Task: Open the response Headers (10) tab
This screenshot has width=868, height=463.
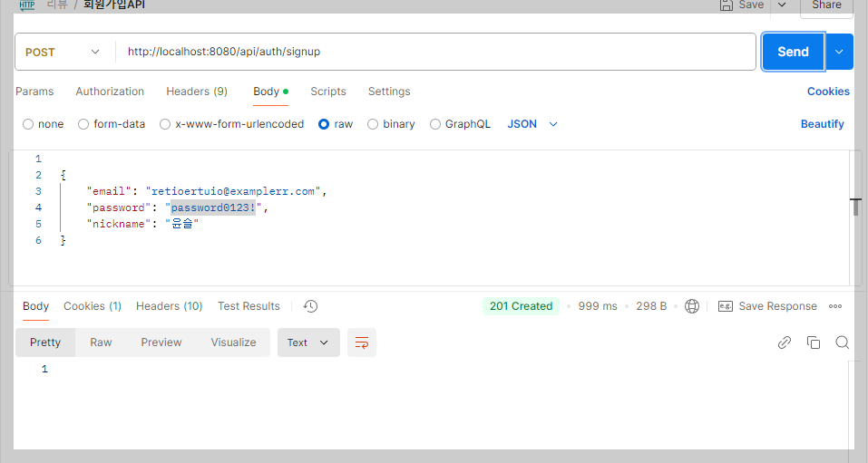Action: (170, 306)
